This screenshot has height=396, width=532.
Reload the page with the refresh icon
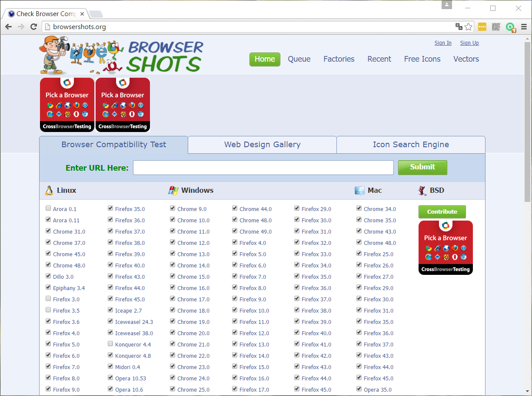[x=33, y=27]
